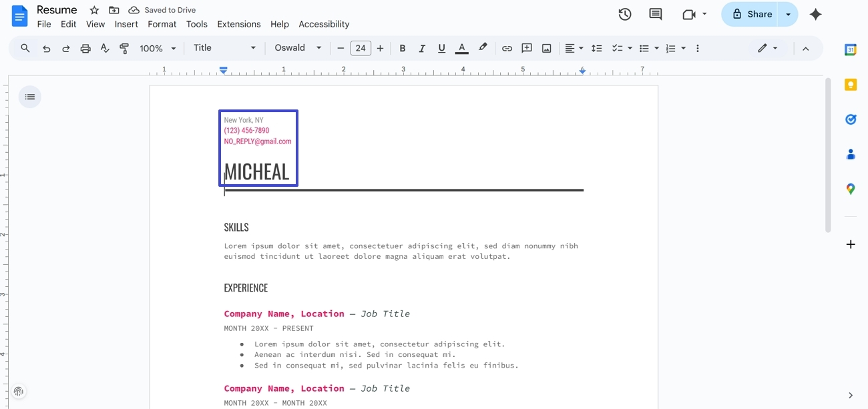
Task: Open the Help menu
Action: click(x=280, y=24)
